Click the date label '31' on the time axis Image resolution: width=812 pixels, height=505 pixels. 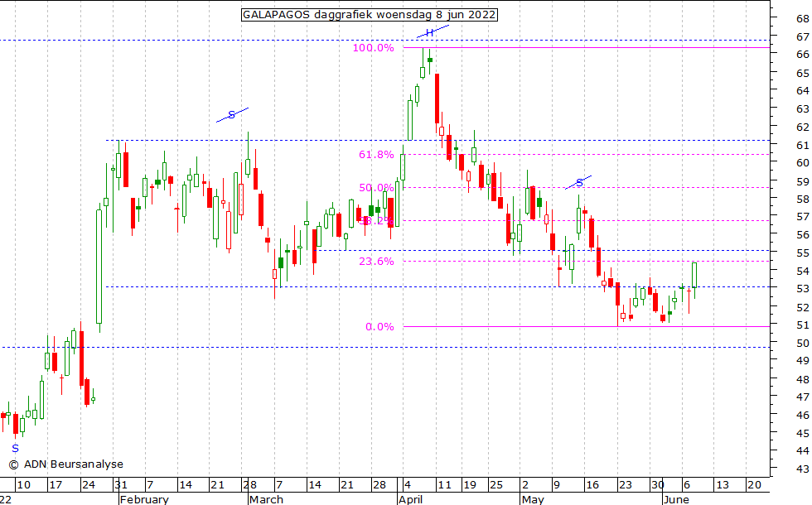pos(121,485)
